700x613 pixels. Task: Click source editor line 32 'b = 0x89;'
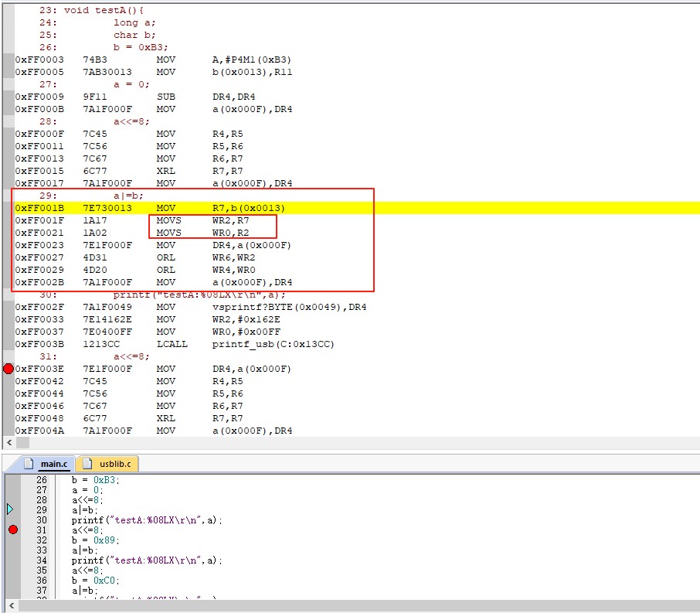pyautogui.click(x=96, y=540)
